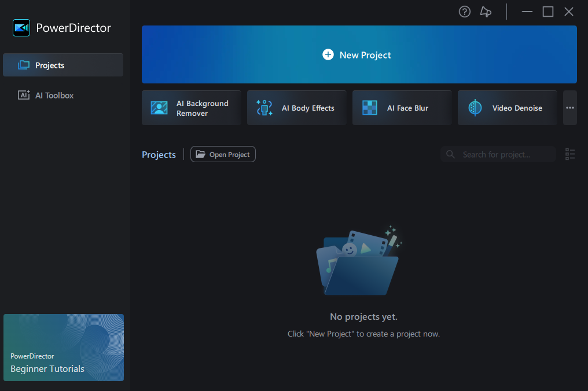Viewport: 588px width, 391px height.
Task: Open the announcements megaphone icon
Action: pyautogui.click(x=486, y=12)
